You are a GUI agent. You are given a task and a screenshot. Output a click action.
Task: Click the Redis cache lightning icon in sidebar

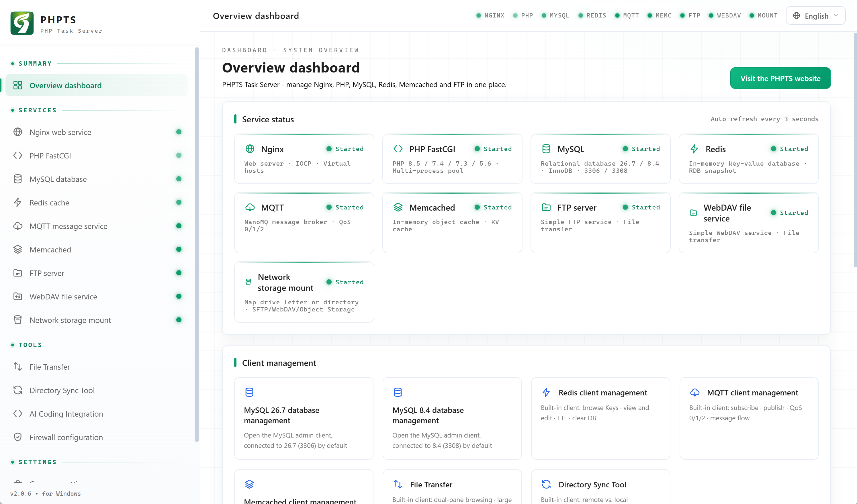(18, 203)
